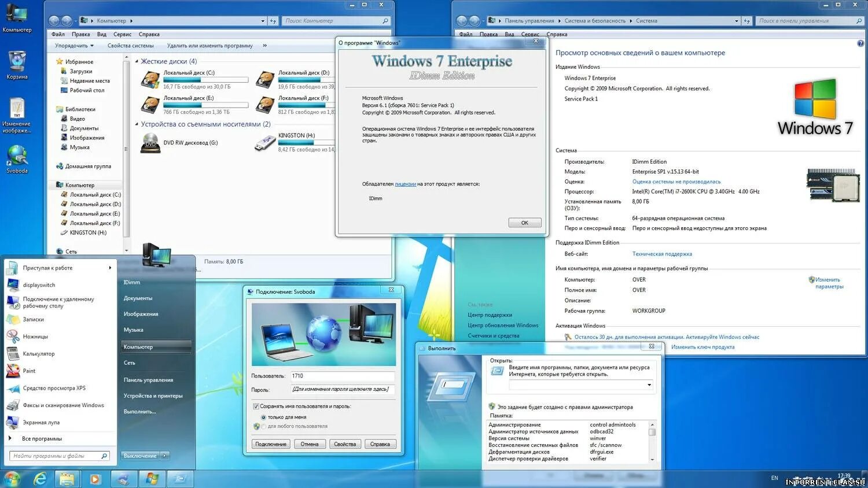The image size is (868, 488).
Task: Select для любого пользователя radio option
Action: point(263,427)
